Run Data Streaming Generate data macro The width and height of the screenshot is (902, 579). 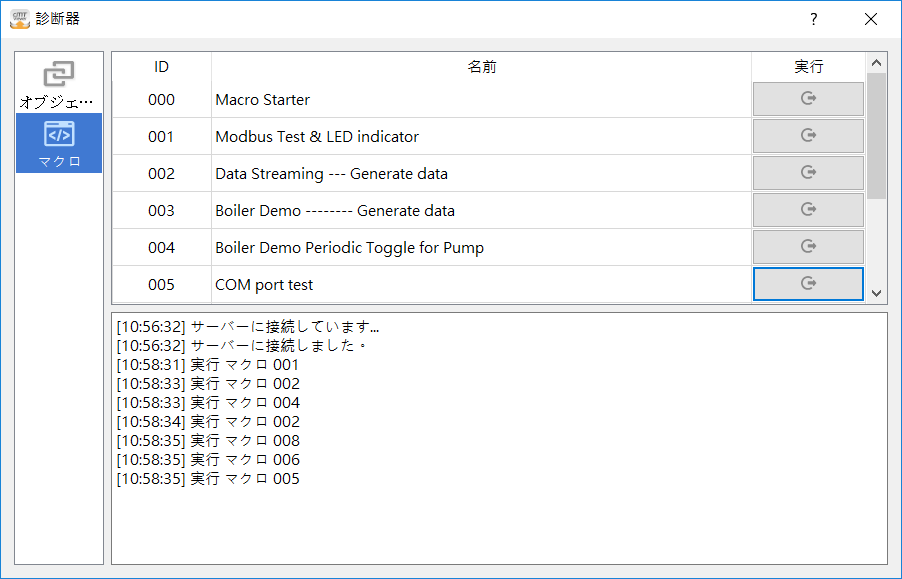tap(808, 173)
